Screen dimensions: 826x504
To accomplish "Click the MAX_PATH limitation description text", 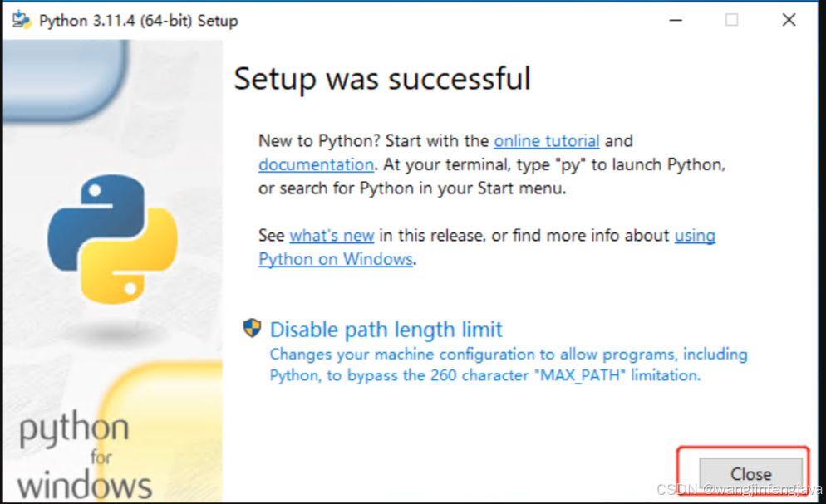I will point(509,365).
